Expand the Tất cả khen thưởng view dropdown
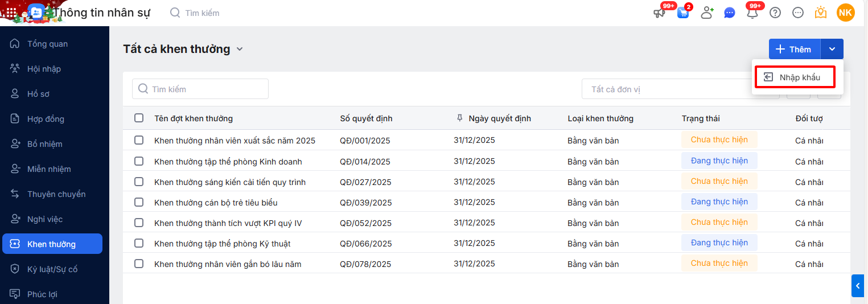The width and height of the screenshot is (868, 304). (240, 50)
